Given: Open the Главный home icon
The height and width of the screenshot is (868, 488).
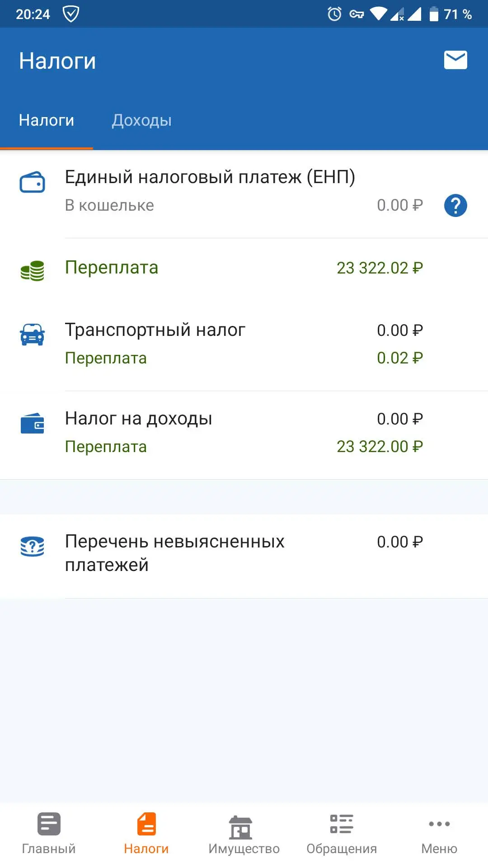Looking at the screenshot, I should coord(49,824).
